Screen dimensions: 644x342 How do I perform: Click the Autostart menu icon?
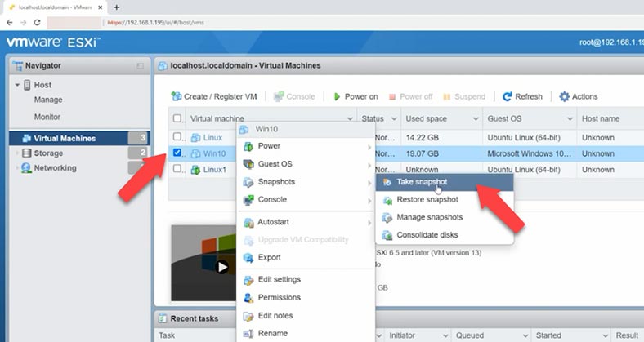click(248, 222)
